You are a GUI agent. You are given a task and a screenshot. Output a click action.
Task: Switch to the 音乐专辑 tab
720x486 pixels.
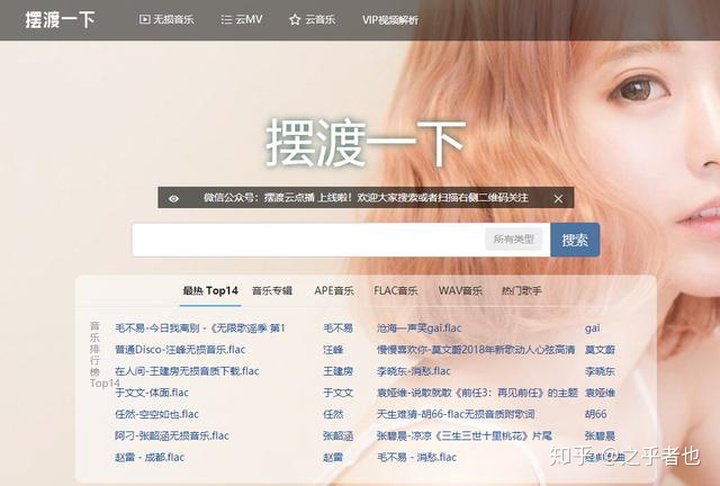(x=272, y=291)
